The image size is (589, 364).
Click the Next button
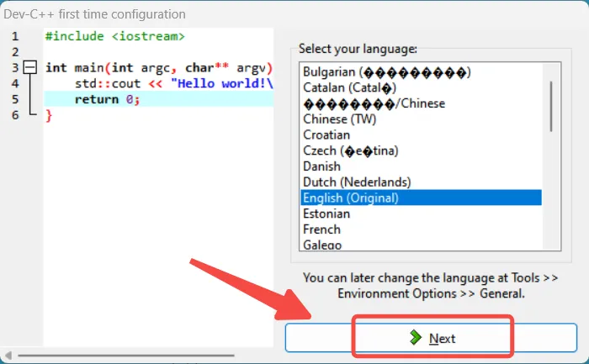coord(431,338)
